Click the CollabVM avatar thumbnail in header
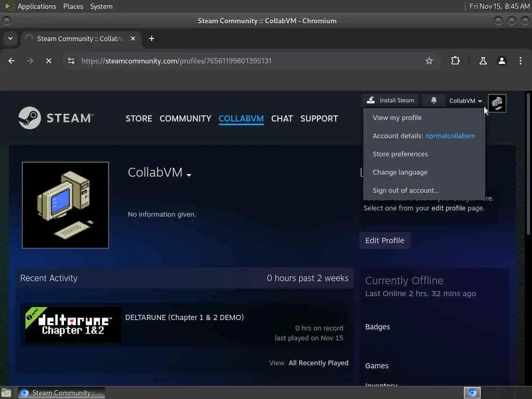The width and height of the screenshot is (532, 399). pos(497,103)
